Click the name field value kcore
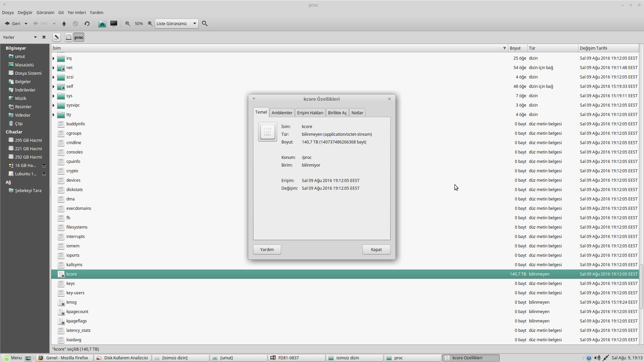 307,127
